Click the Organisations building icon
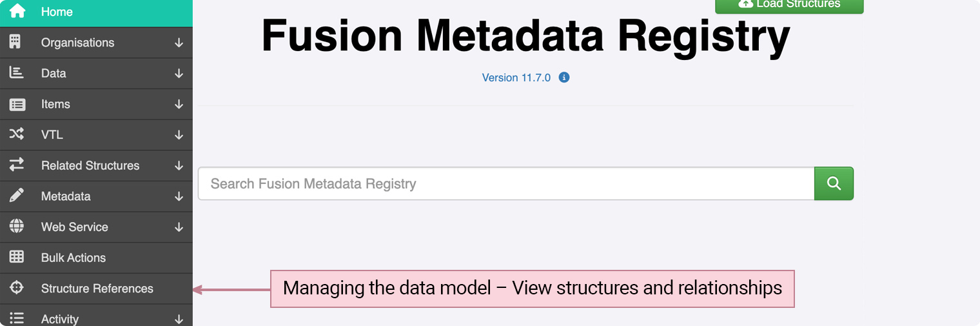Image resolution: width=980 pixels, height=326 pixels. [x=15, y=42]
